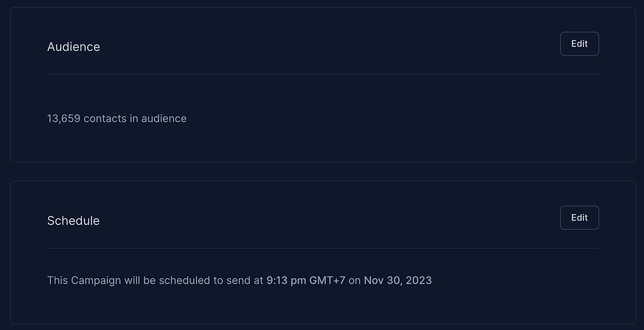Select the Schedule section heading
Screen dimensions: 644x330
tap(73, 220)
